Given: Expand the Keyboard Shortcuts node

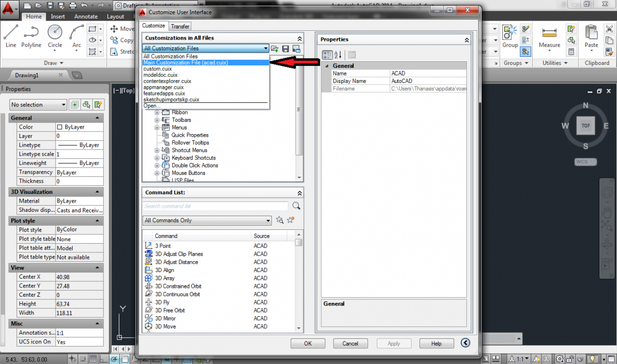Looking at the screenshot, I should tap(157, 158).
